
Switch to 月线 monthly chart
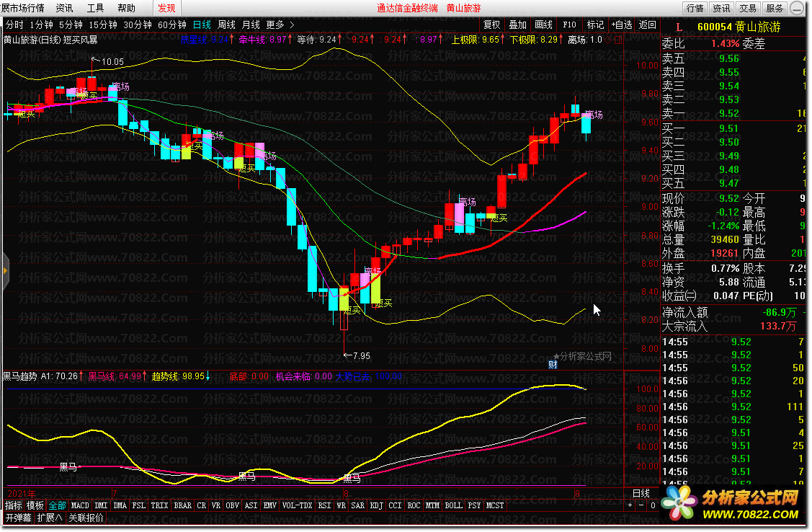pos(251,25)
